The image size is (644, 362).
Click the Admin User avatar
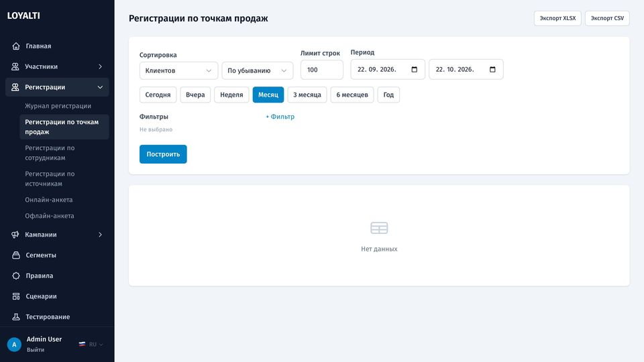coord(14,345)
